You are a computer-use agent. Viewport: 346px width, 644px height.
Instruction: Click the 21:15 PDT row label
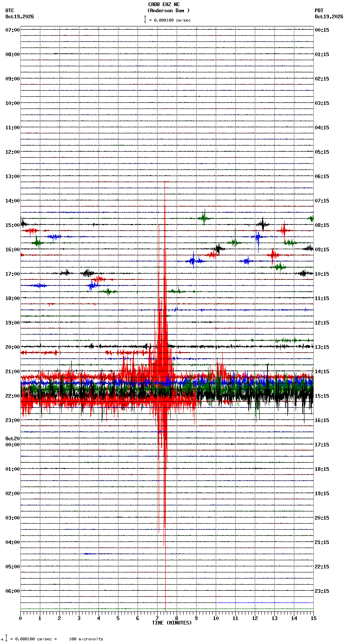(x=322, y=542)
